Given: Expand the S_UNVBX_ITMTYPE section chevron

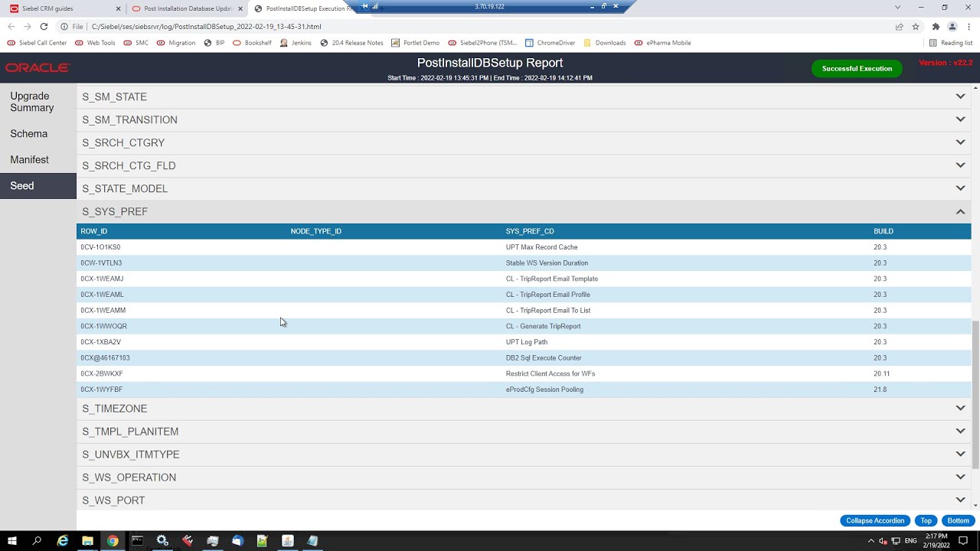Looking at the screenshot, I should [960, 454].
